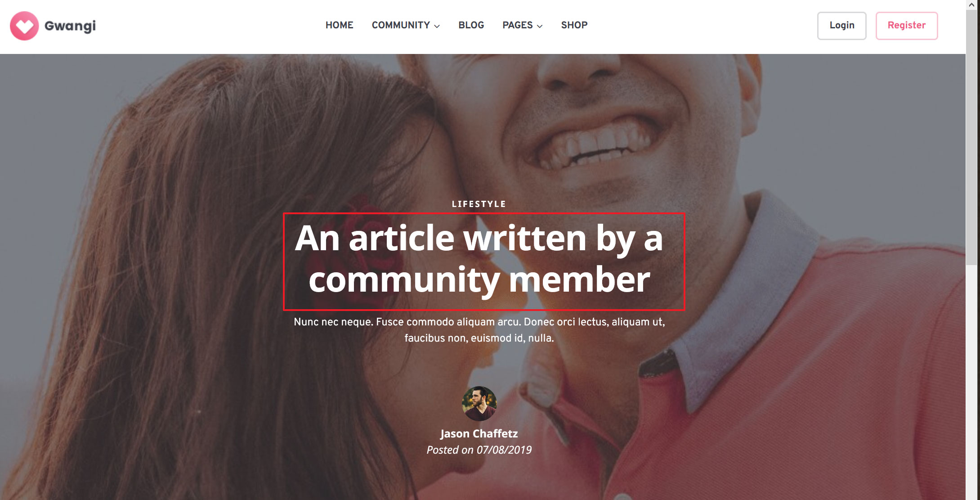
Task: Open the Community menu item
Action: point(401,25)
